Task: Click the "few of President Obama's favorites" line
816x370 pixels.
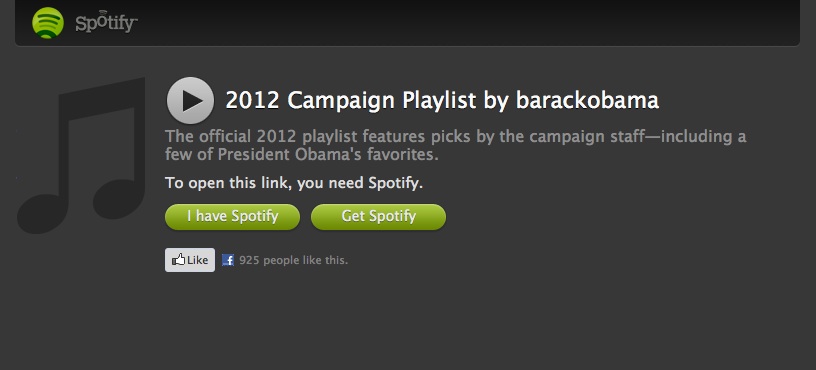Action: pos(302,155)
